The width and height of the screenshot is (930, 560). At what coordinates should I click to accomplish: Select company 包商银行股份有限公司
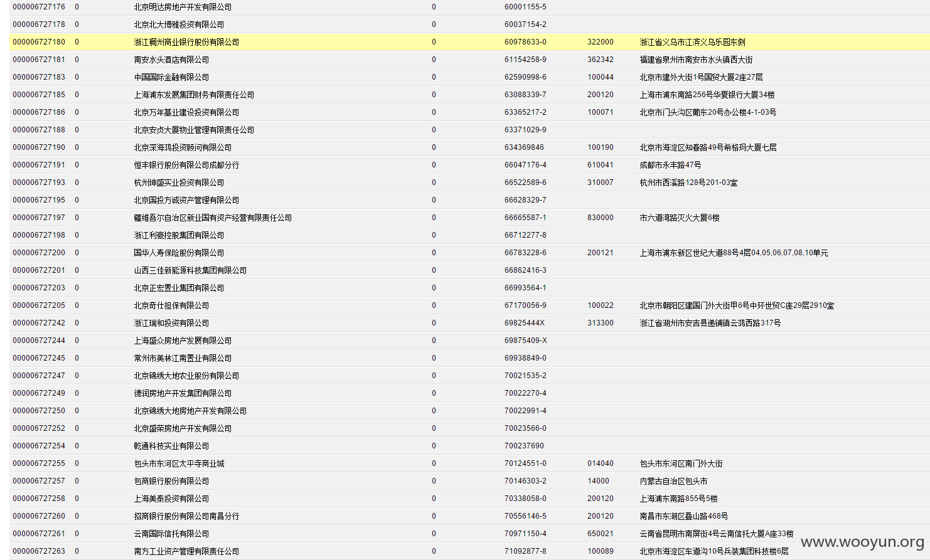[x=171, y=481]
